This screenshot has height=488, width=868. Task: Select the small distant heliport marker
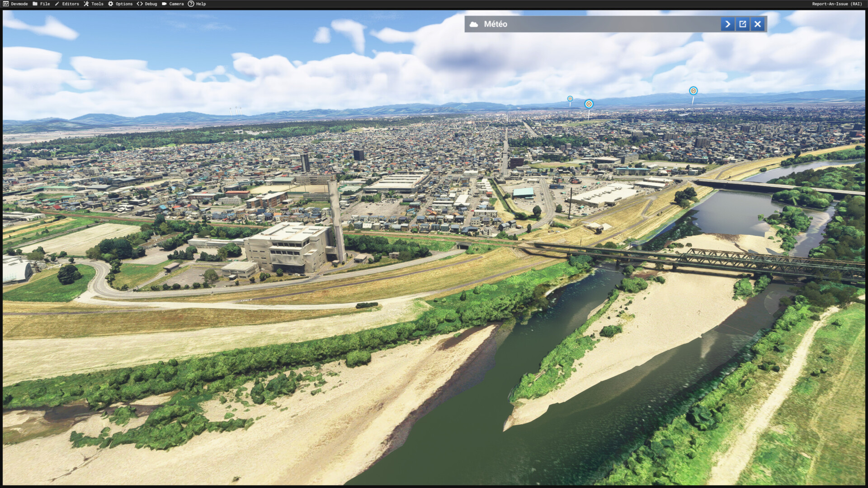coord(570,99)
